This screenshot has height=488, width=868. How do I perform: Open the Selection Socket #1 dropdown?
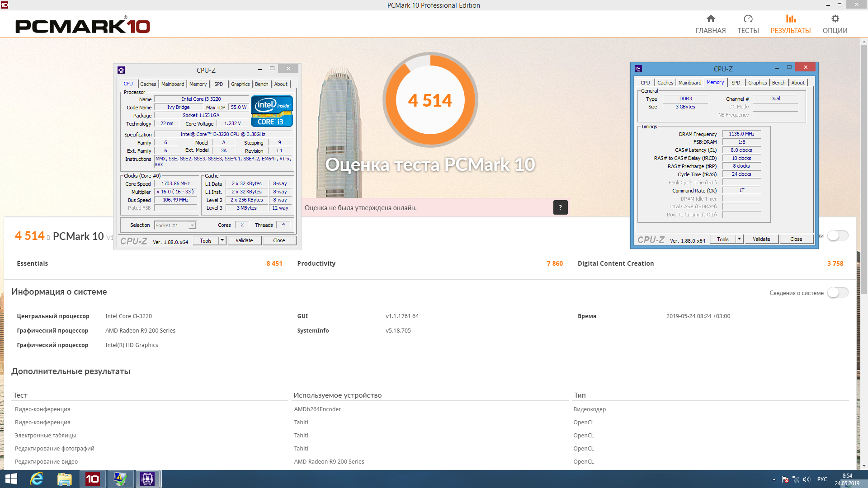pos(175,225)
